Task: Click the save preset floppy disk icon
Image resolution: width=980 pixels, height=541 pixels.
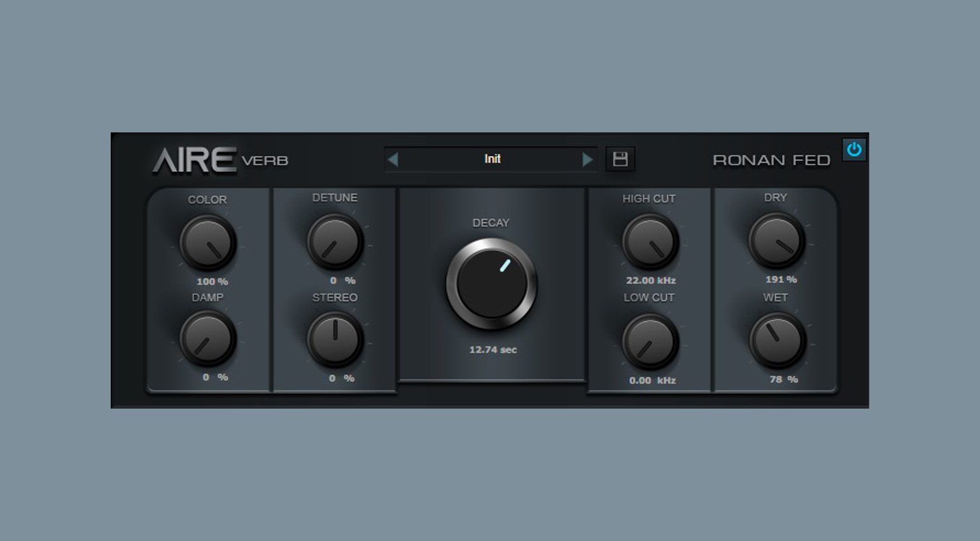Action: [620, 159]
